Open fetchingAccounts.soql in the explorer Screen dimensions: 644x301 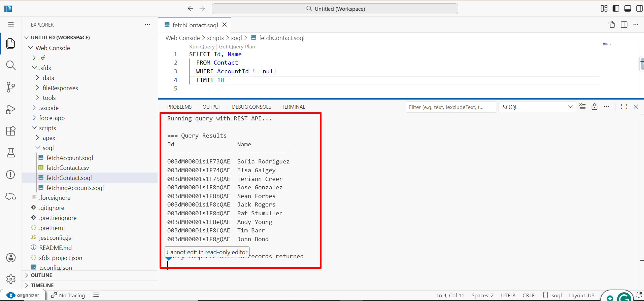[75, 188]
